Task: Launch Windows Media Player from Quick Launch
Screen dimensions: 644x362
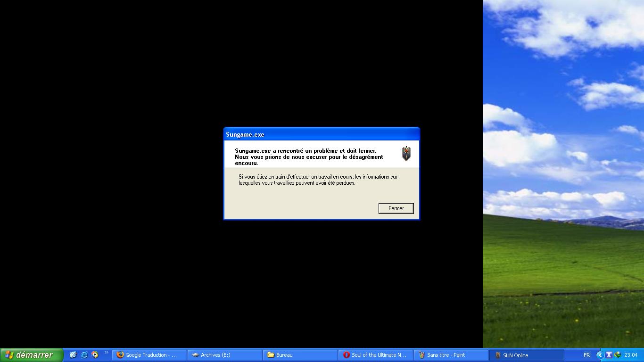Action: click(95, 355)
